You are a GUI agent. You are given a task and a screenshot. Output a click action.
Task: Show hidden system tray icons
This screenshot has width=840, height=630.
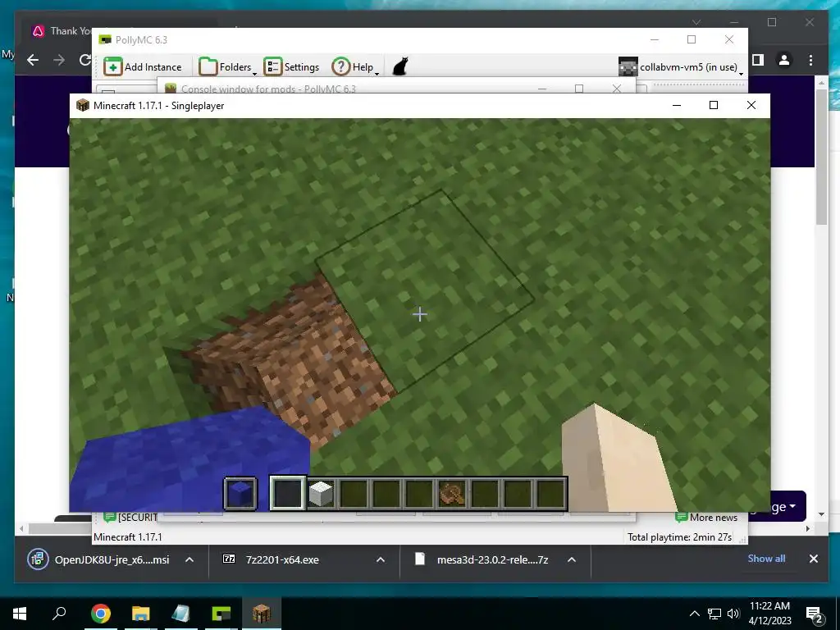[694, 614]
